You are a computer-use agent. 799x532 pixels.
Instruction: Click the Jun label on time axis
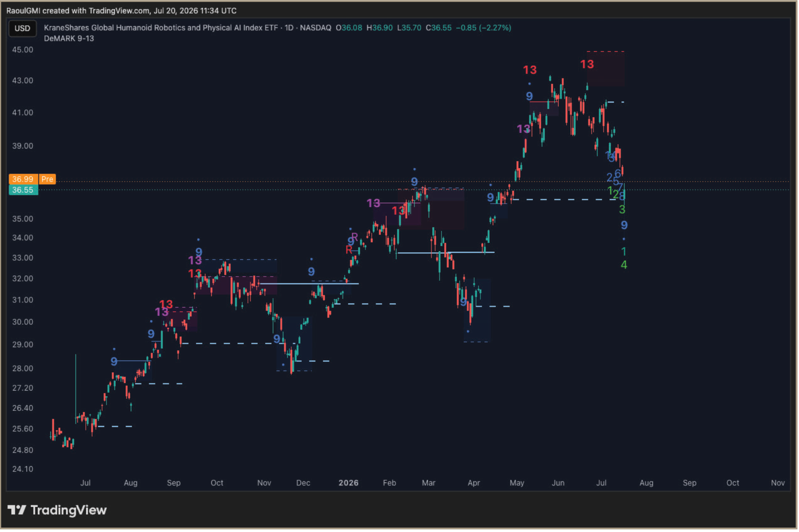558,483
